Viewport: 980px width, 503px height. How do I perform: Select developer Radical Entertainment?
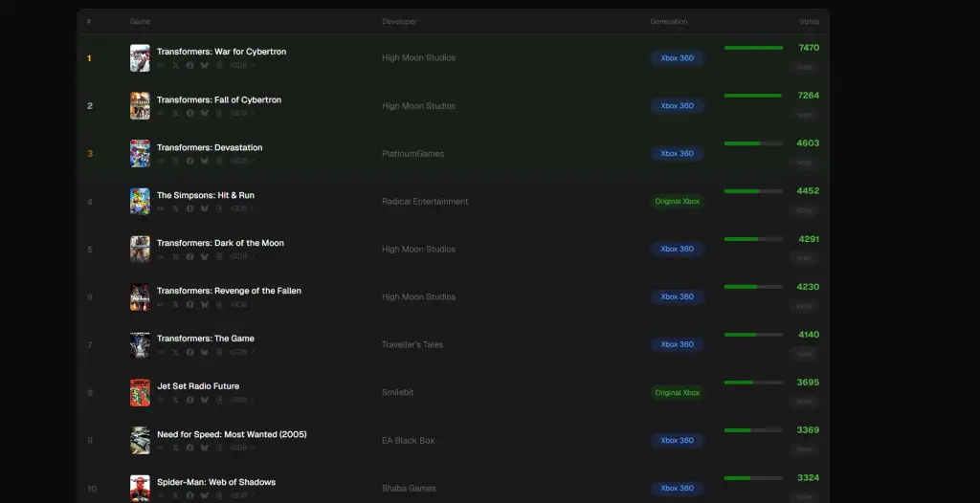(x=425, y=201)
